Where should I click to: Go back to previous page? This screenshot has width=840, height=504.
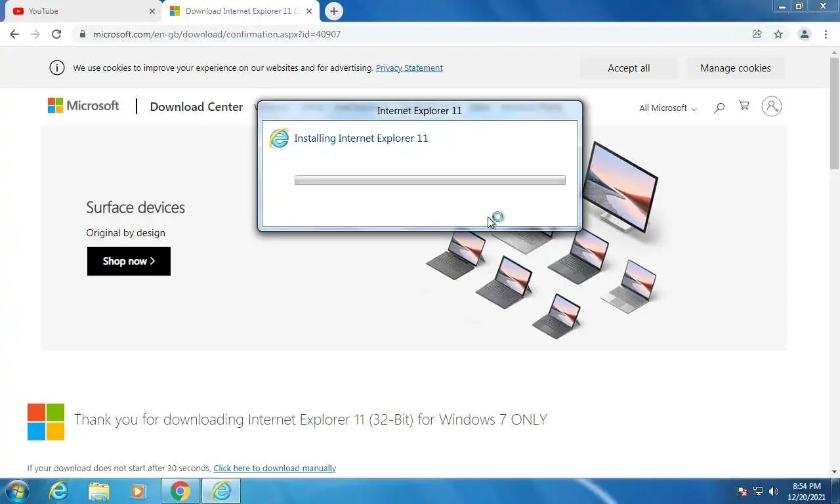click(x=14, y=34)
